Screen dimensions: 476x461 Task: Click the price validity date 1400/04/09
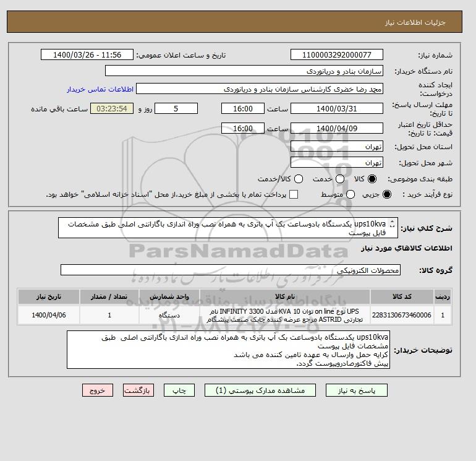[337, 128]
